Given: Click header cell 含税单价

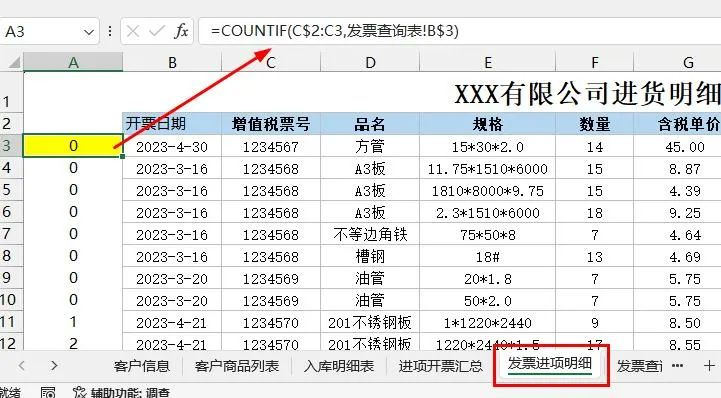Looking at the screenshot, I should click(x=678, y=124).
